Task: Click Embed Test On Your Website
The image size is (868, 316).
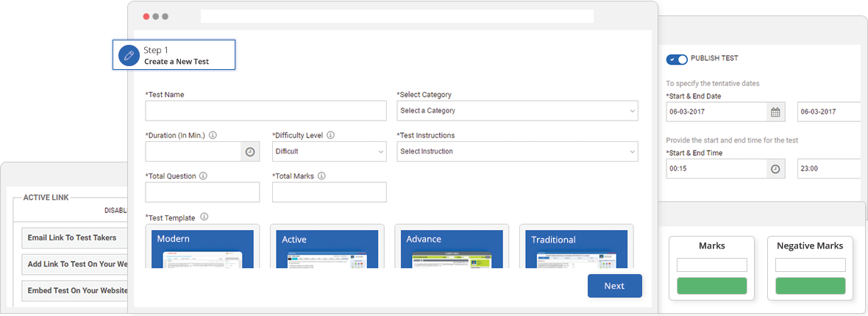Action: coord(75,290)
